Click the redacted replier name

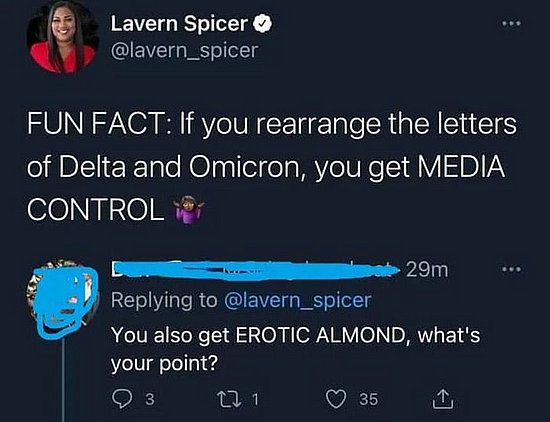point(255,270)
